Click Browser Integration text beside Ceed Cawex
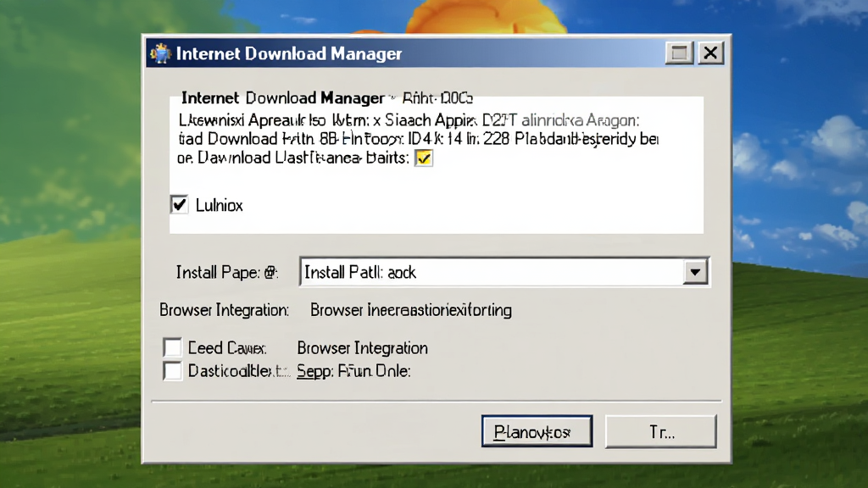The height and width of the screenshot is (488, 868). point(363,347)
